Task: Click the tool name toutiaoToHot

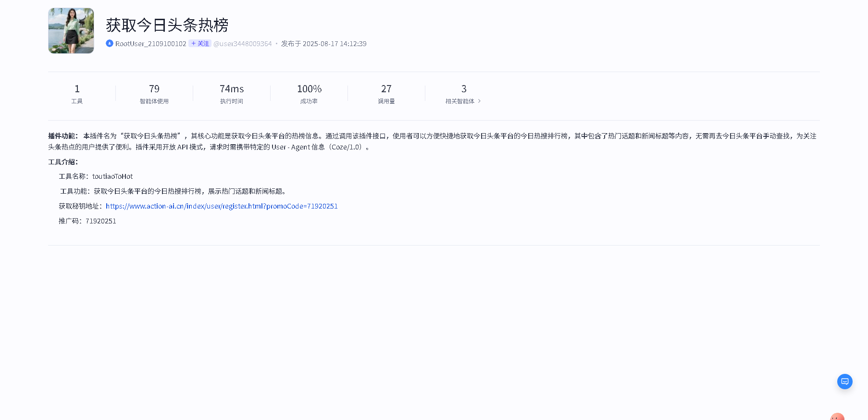Action: coord(112,176)
